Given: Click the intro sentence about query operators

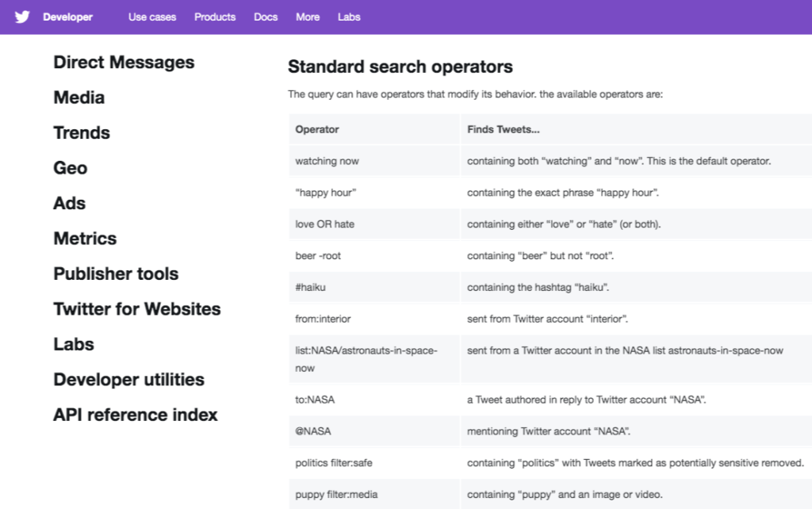Looking at the screenshot, I should (476, 94).
